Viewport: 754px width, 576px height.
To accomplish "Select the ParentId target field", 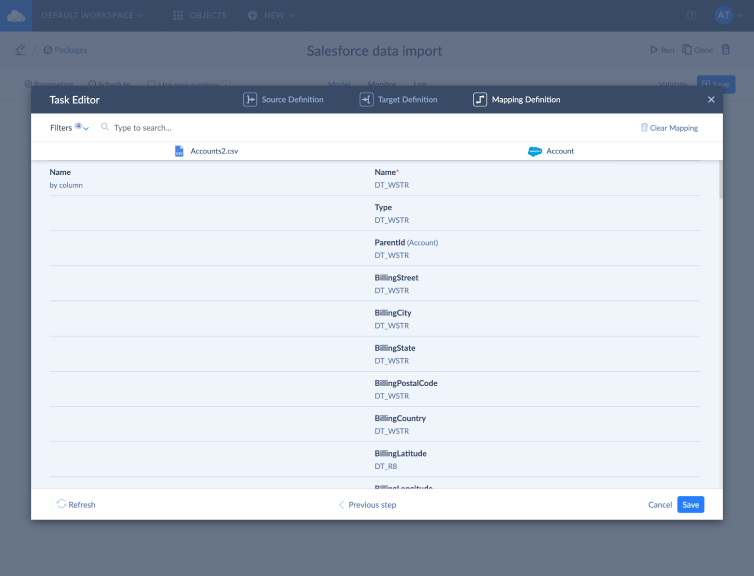I will (537, 249).
